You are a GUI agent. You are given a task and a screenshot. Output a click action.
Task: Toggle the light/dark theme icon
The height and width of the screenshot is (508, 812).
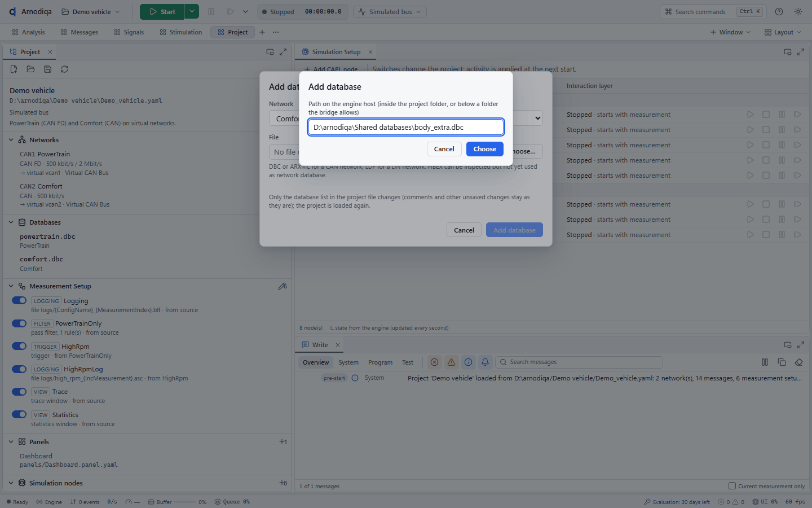(798, 12)
